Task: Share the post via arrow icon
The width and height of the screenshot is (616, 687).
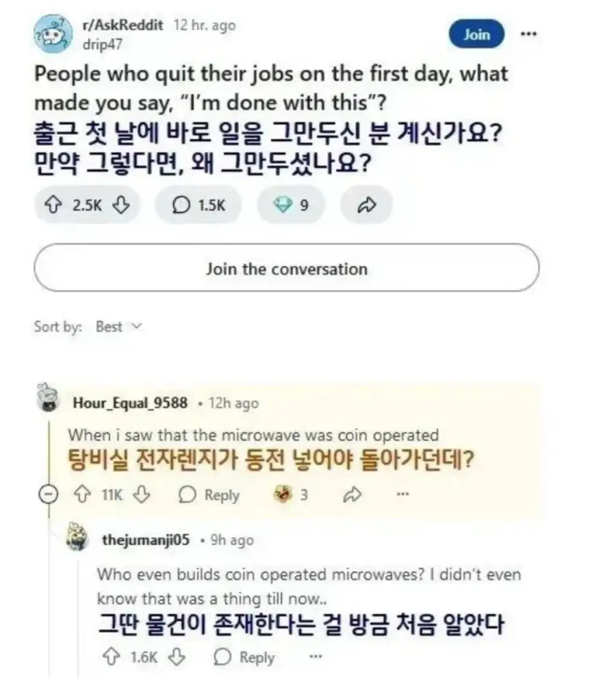Action: [x=366, y=205]
